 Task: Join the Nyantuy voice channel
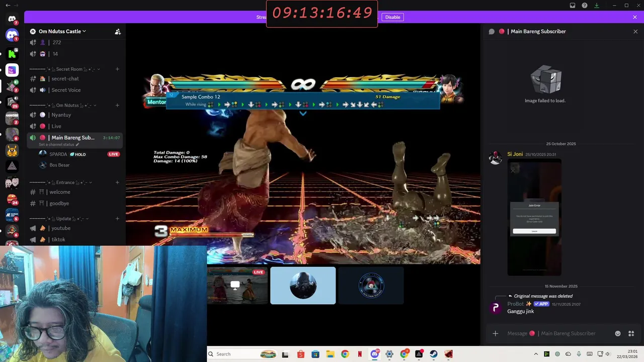click(75, 115)
